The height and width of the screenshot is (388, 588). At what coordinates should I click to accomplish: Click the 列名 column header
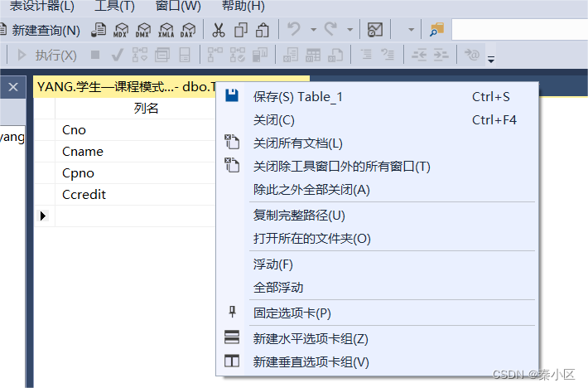tap(147, 109)
